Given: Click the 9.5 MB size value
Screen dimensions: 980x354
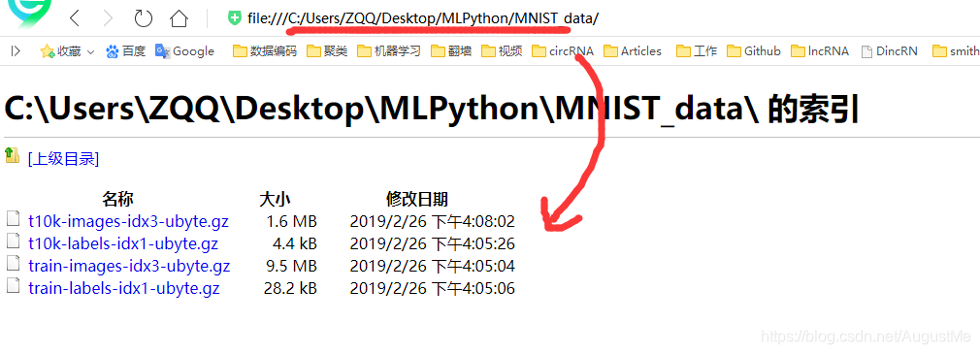Looking at the screenshot, I should [292, 267].
